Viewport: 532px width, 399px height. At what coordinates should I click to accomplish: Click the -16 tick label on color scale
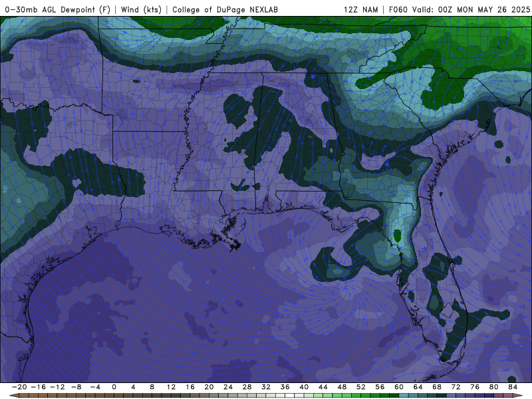pos(38,387)
